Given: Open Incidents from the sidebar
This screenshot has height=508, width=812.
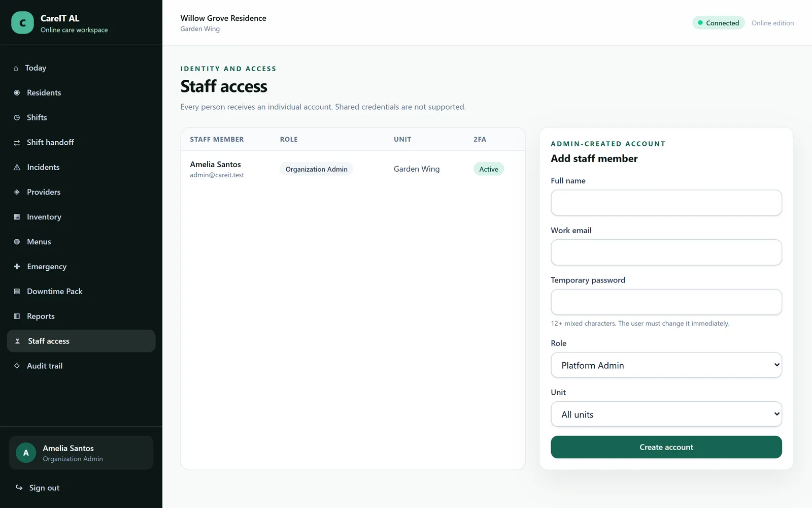Looking at the screenshot, I should (x=81, y=167).
